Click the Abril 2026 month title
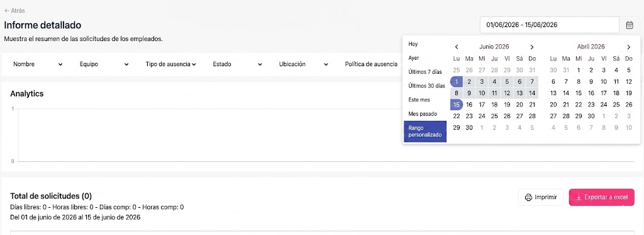The height and width of the screenshot is (235, 644). coord(591,47)
